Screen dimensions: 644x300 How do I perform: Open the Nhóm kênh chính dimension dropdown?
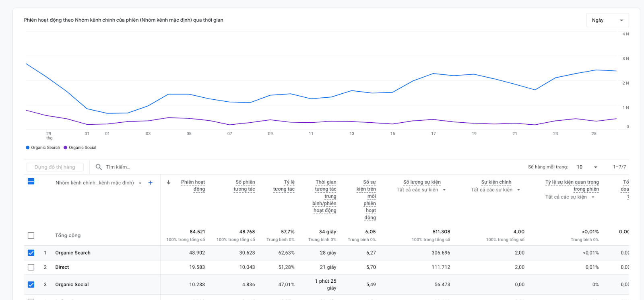point(99,183)
